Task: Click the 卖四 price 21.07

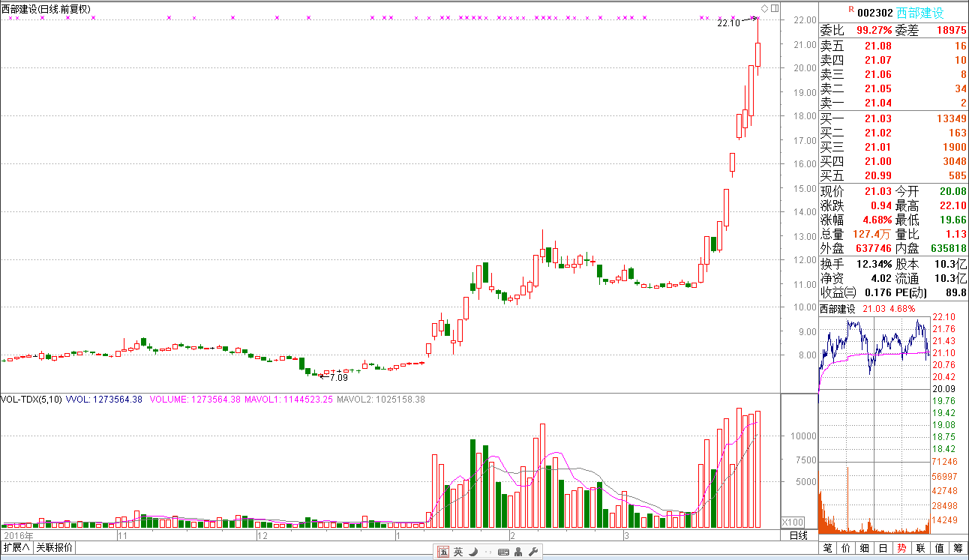Action: pos(878,60)
